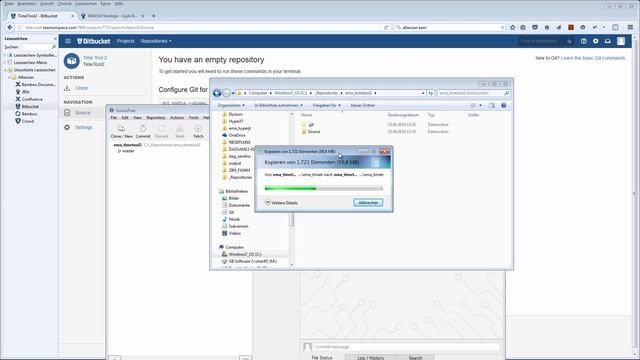The width and height of the screenshot is (640, 360).
Task: Click the Explorer back arrow button
Action: 217,93
